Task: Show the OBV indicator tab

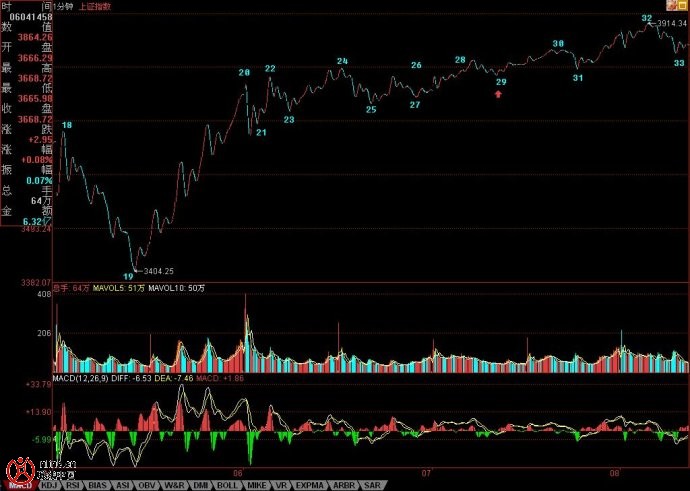Action: pos(148,485)
